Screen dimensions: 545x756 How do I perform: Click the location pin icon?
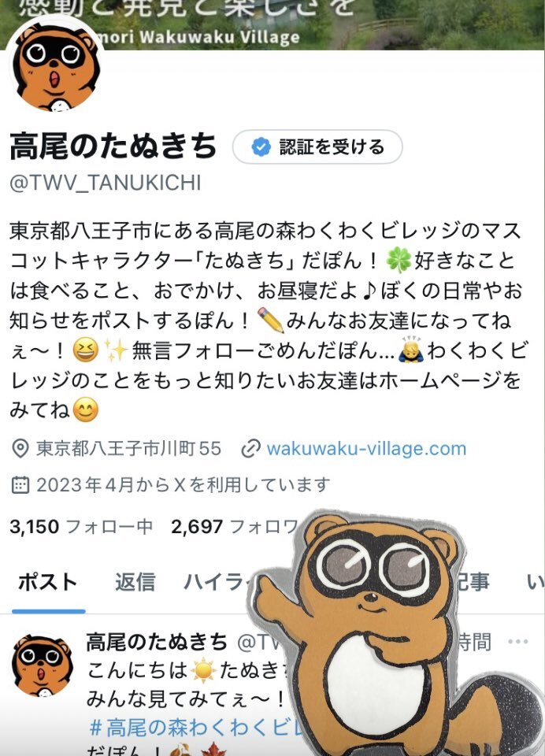pyautogui.click(x=20, y=448)
